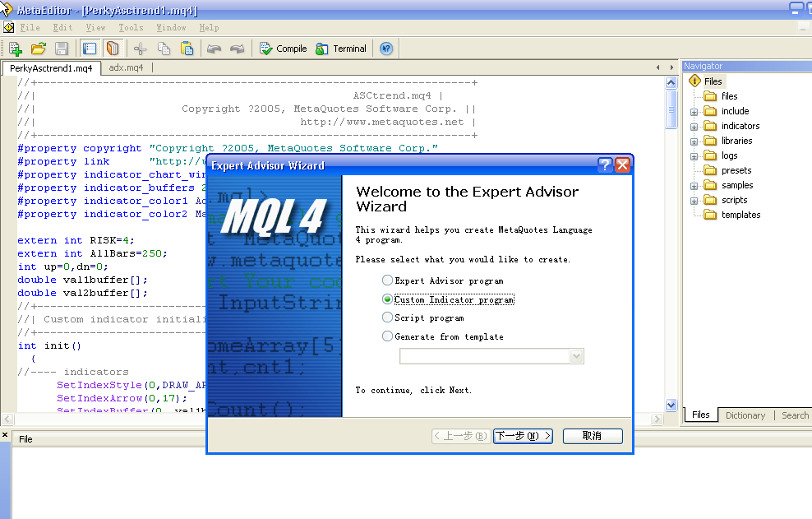
Task: Click the Back (上一步) button
Action: (461, 436)
